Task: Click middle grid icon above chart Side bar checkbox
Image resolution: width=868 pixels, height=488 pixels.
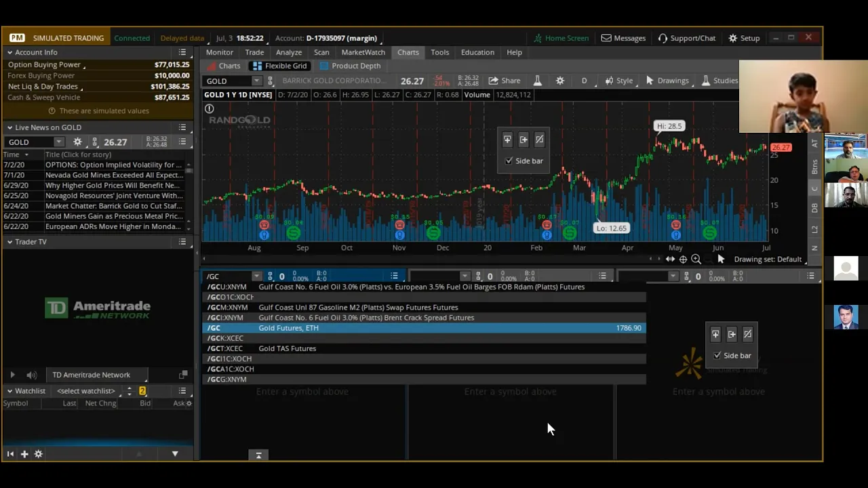Action: coord(524,140)
